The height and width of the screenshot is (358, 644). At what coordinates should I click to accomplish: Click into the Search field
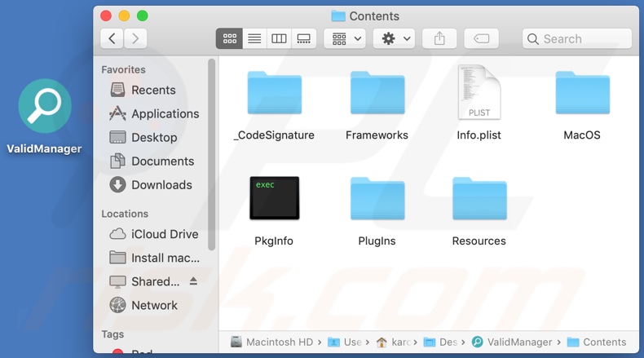(576, 38)
